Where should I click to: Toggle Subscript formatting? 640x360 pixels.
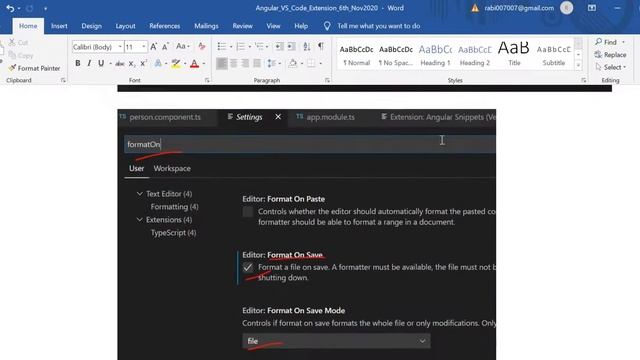(x=131, y=64)
